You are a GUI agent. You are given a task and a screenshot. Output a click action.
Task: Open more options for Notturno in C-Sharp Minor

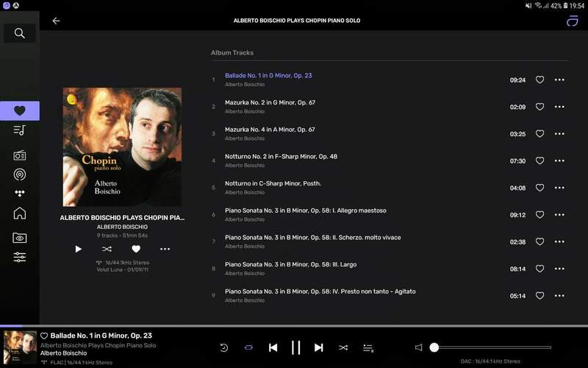point(559,188)
